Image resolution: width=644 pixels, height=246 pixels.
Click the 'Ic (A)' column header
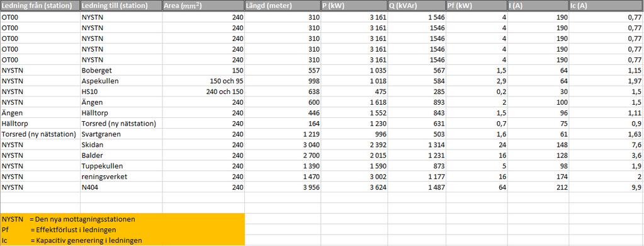[606, 6]
